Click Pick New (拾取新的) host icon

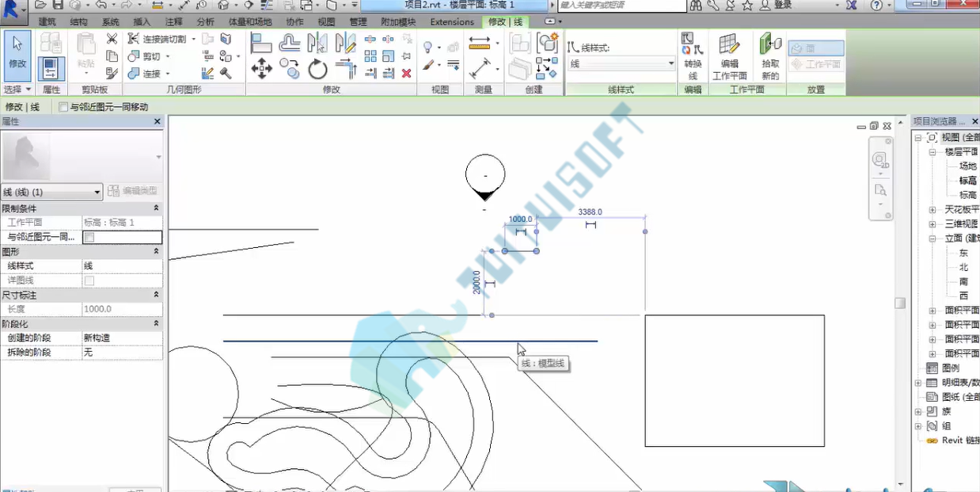pyautogui.click(x=770, y=57)
